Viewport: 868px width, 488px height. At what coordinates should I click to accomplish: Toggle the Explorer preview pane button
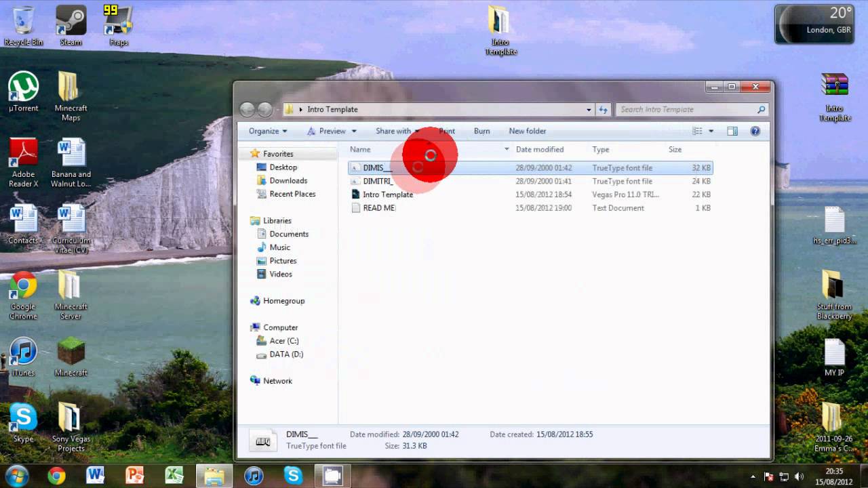coord(732,131)
